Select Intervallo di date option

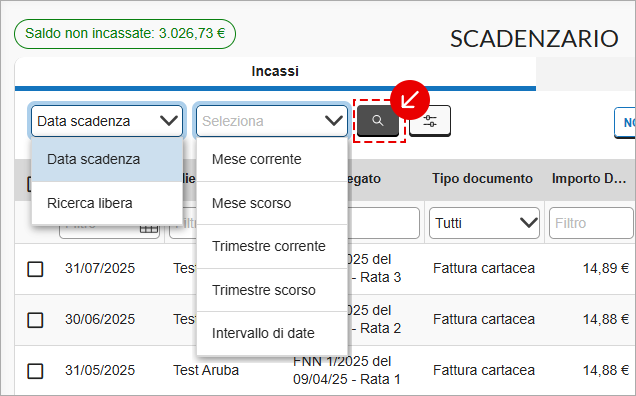coord(272,334)
